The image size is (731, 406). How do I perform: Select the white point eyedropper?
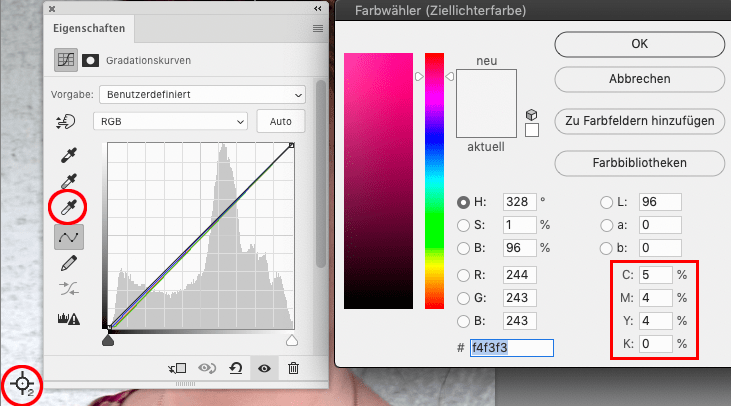coord(68,207)
